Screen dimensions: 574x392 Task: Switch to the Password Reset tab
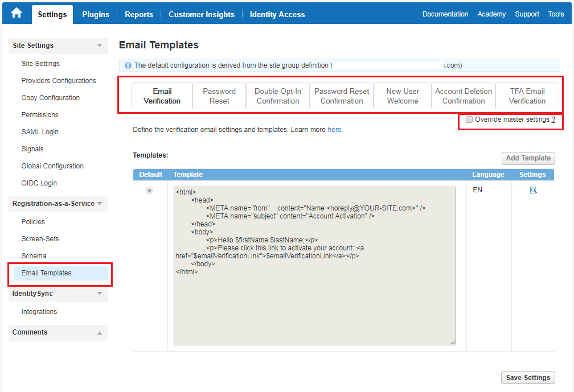pos(219,95)
